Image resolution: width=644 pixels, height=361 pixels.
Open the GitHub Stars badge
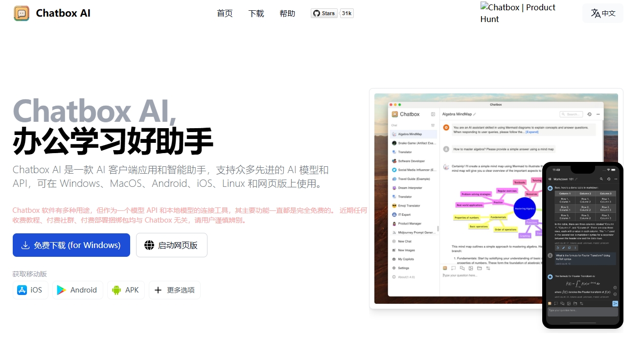pyautogui.click(x=324, y=13)
